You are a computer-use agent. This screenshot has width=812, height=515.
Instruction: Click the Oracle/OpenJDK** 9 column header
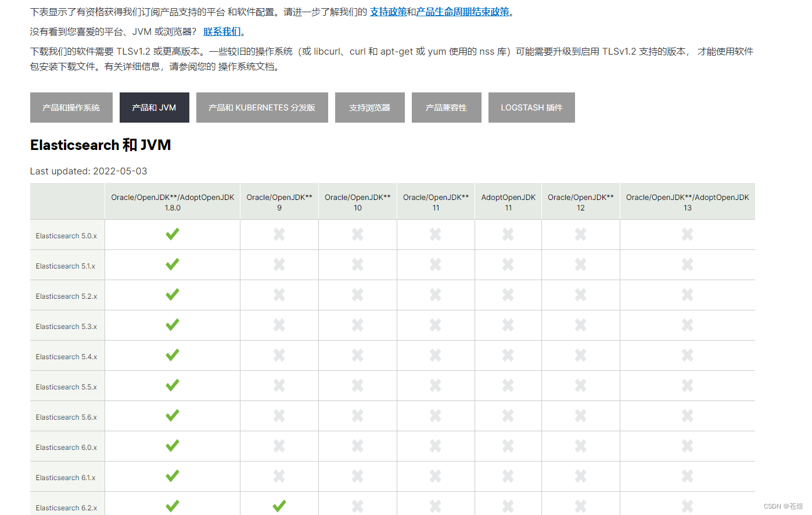click(x=279, y=202)
